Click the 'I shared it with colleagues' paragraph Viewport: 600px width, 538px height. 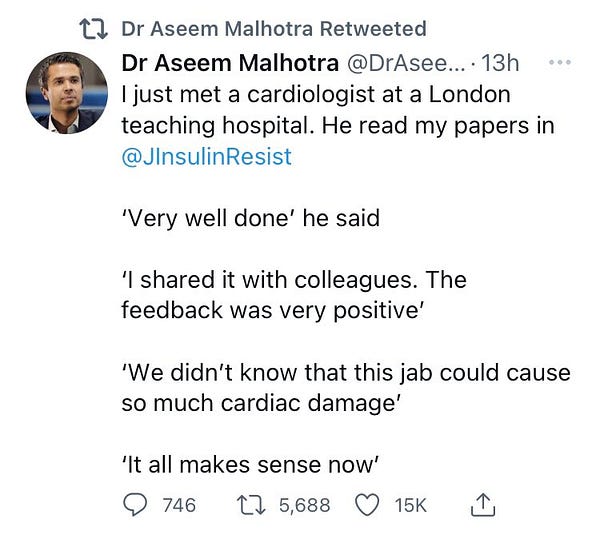tap(294, 295)
